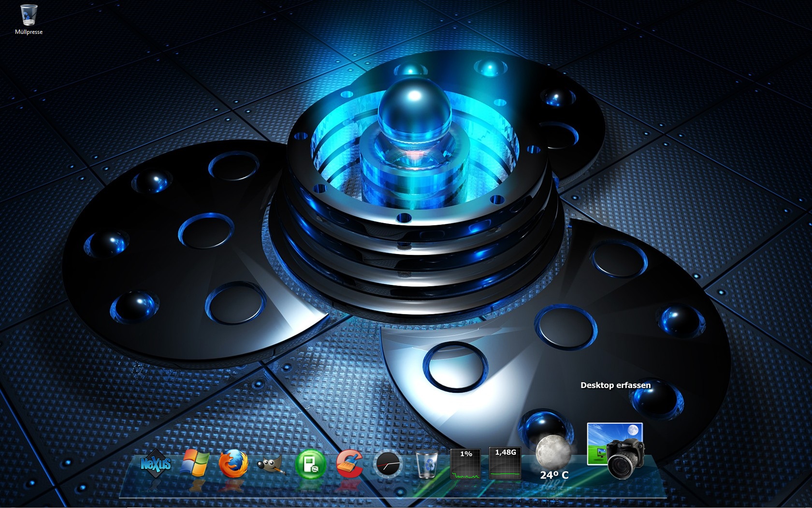The width and height of the screenshot is (812, 508).
Task: Click the Desktop erfassen tooltip label
Action: tap(615, 385)
